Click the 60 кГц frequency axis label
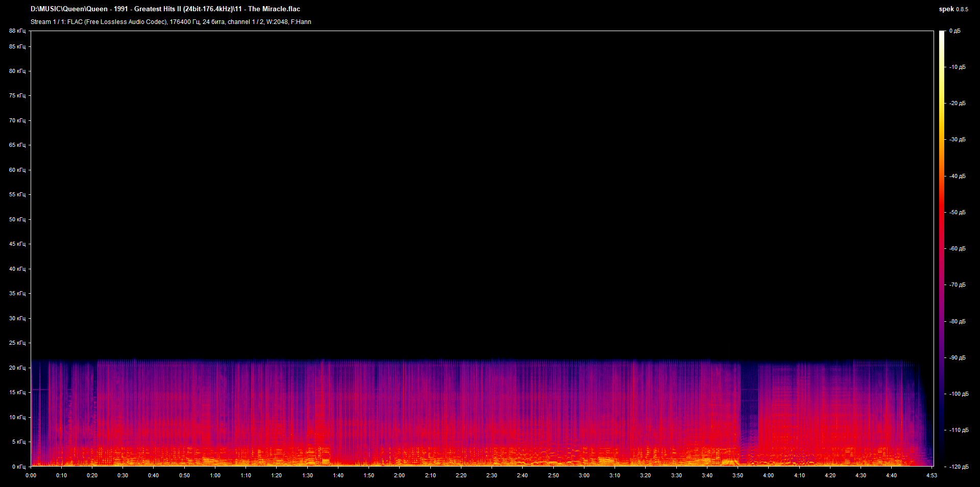The image size is (980, 487). [x=17, y=170]
